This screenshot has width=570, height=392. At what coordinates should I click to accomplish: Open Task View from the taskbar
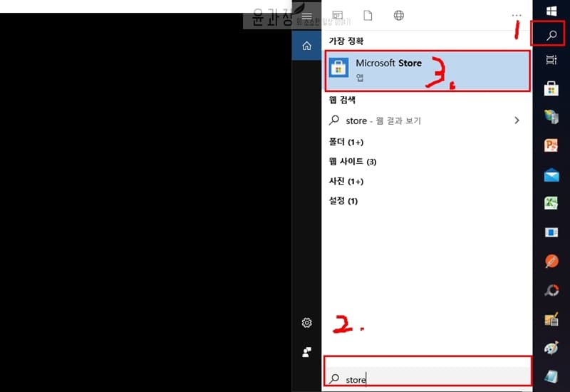click(551, 60)
